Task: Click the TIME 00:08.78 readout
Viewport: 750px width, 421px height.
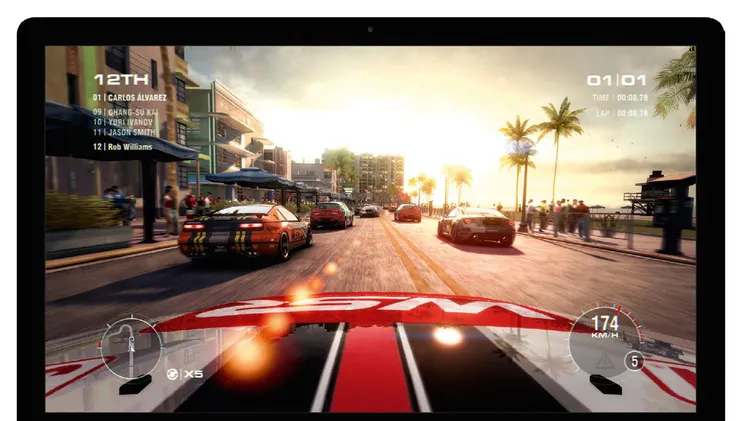Action: coord(620,98)
